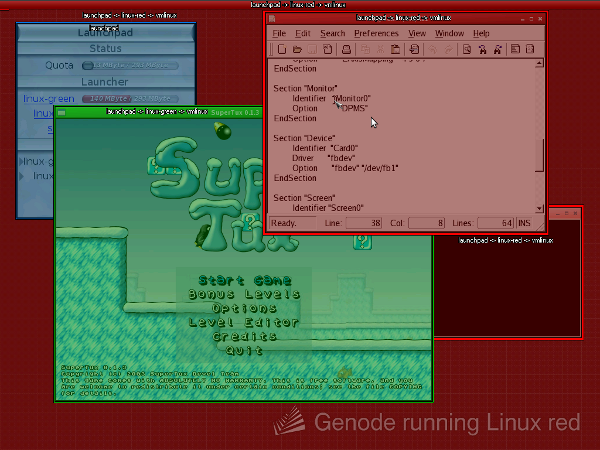Click the Identifier "Screen0" line

pos(328,208)
